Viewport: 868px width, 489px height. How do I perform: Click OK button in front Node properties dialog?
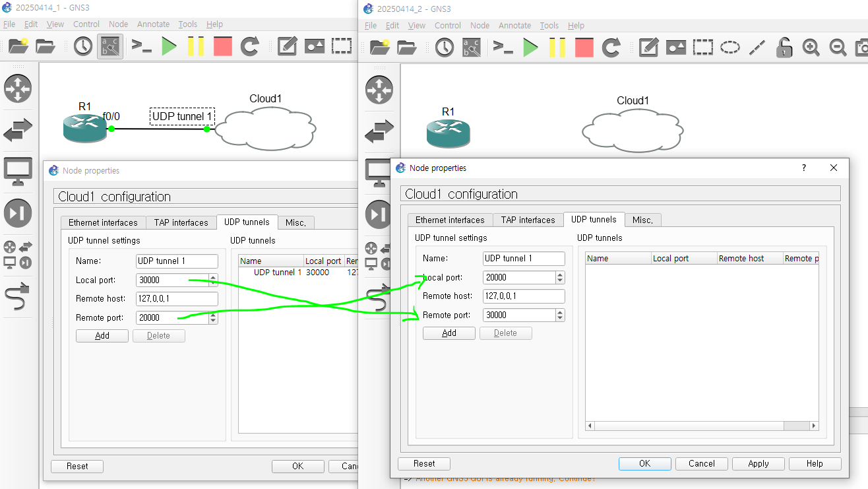[645, 464]
